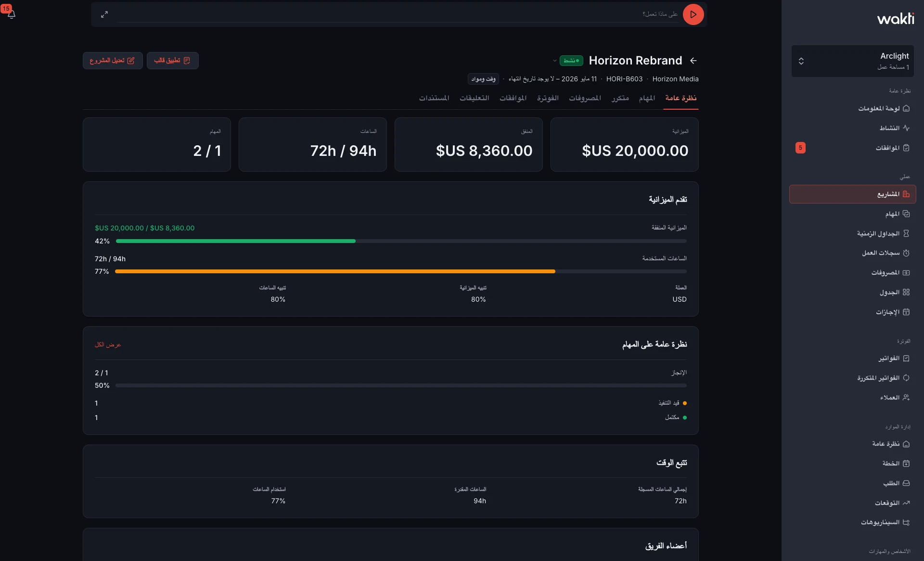Click the مكتمل completed status row
Viewport: 924px width, 561px height.
(391, 418)
